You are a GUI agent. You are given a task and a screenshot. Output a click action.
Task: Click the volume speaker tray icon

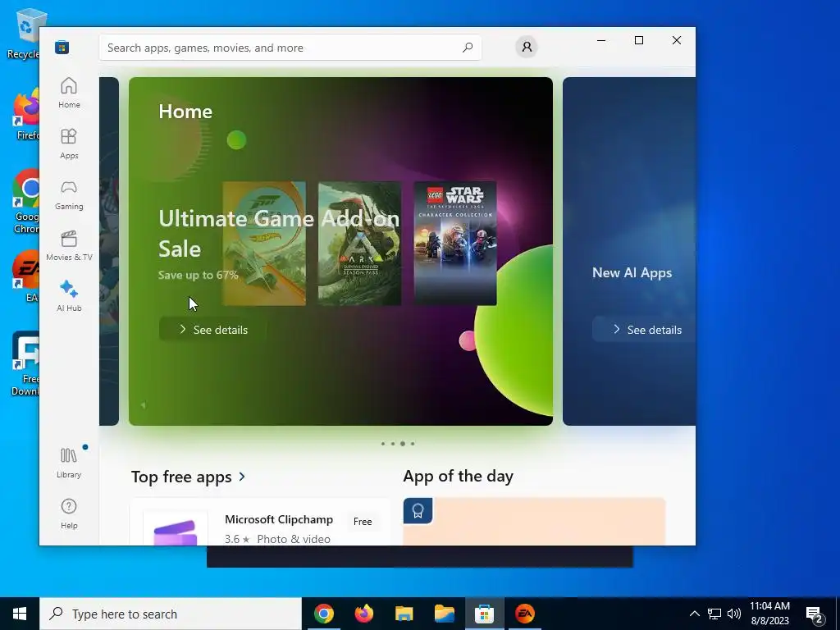(x=734, y=614)
